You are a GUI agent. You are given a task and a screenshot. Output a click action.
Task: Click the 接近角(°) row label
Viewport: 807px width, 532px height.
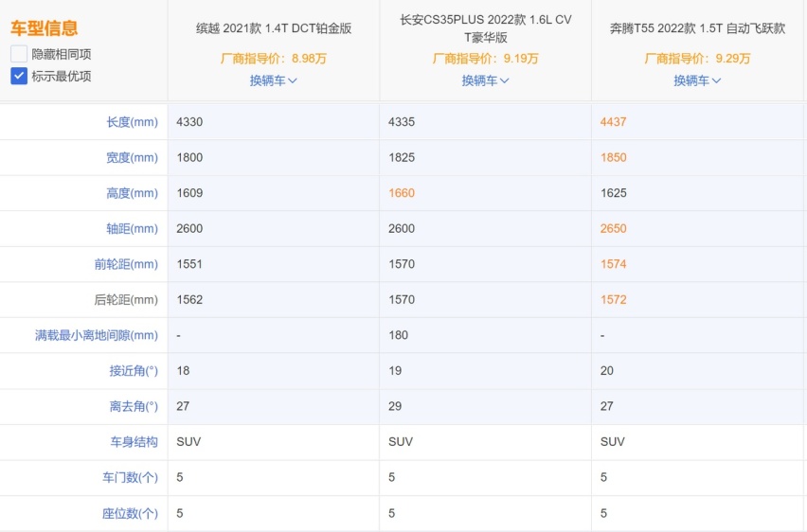pos(134,370)
